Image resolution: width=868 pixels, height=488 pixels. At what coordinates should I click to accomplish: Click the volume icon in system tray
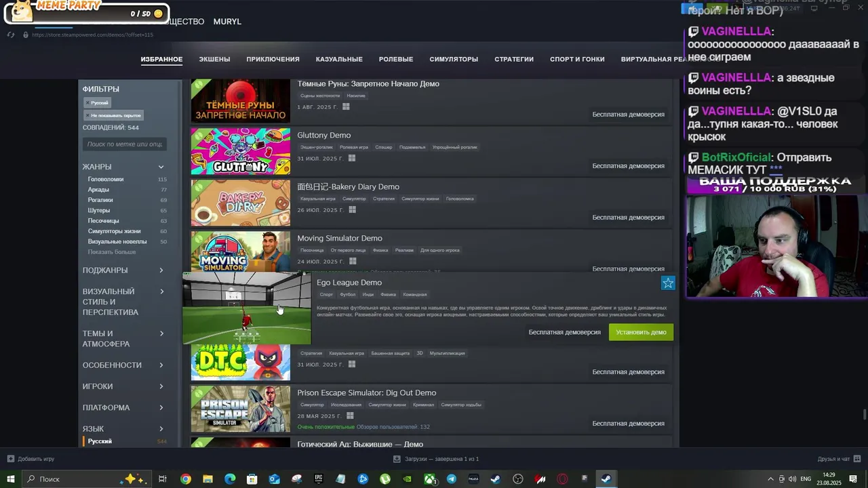(x=793, y=479)
